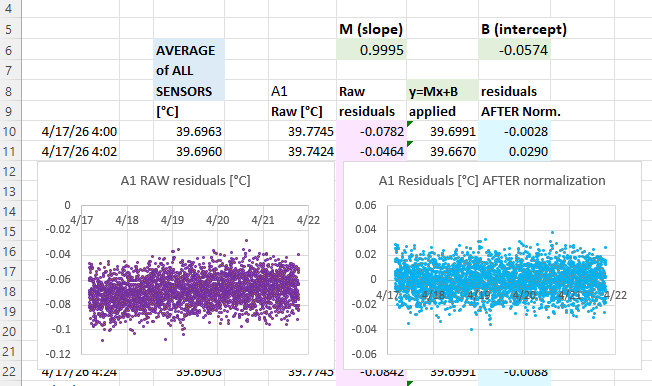
Task: Click the purple scatter plot area
Action: click(195, 280)
